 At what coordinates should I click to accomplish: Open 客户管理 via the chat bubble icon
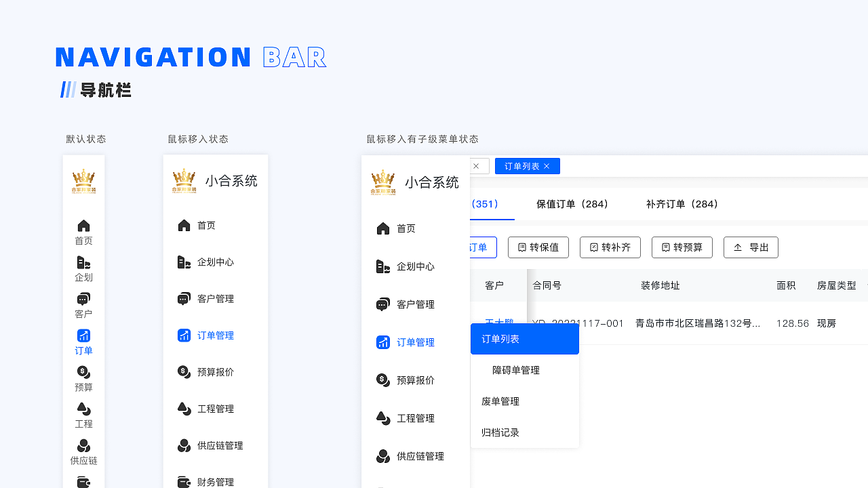pos(183,298)
